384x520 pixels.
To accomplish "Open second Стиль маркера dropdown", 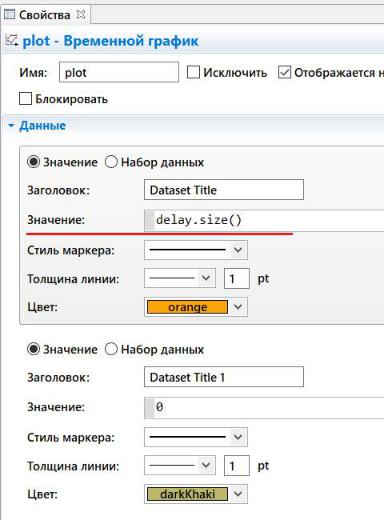I will coord(196,437).
